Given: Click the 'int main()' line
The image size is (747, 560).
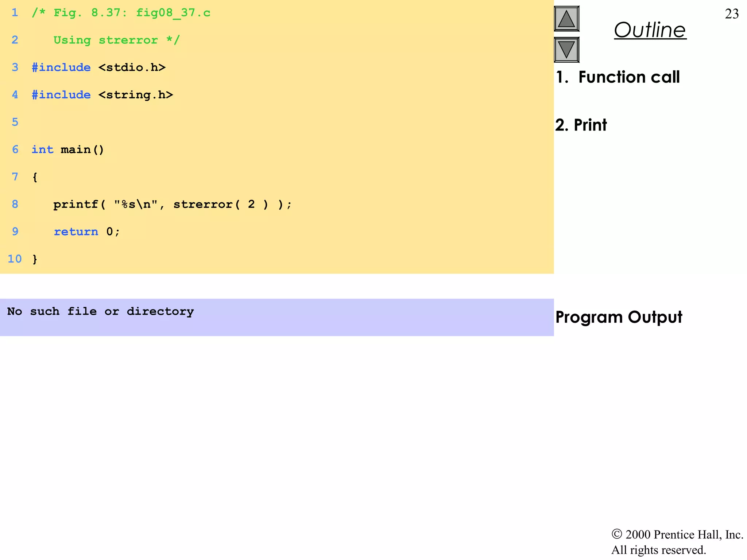Looking at the screenshot, I should coord(68,149).
